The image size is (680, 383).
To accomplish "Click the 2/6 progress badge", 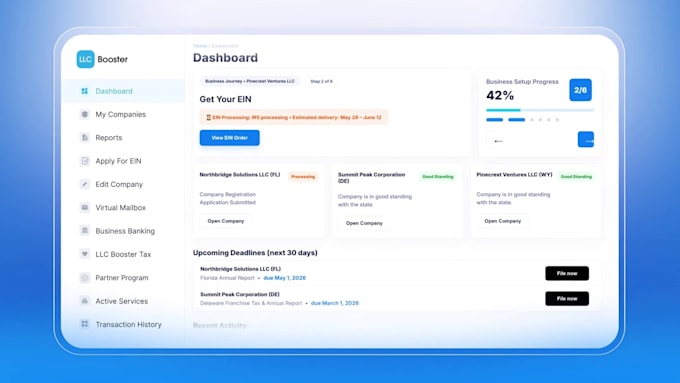I will coord(580,90).
